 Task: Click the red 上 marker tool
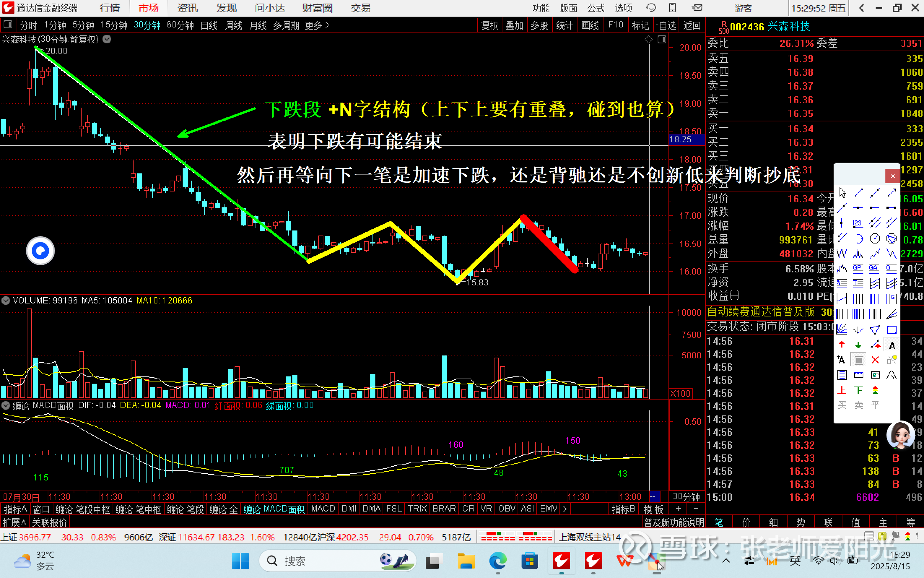(842, 390)
